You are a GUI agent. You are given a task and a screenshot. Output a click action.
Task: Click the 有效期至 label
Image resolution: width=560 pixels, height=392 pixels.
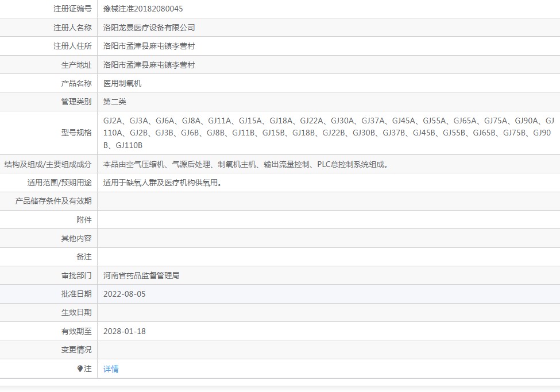[x=76, y=331]
